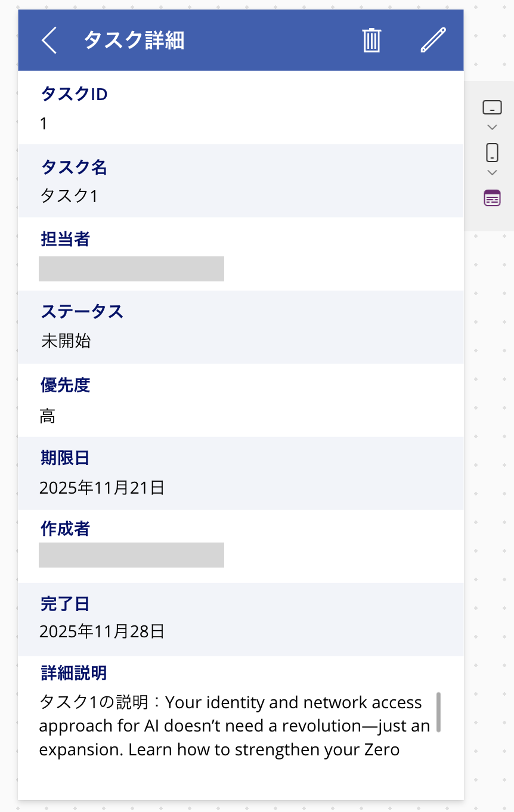The height and width of the screenshot is (812, 514).
Task: Click the タスク詳細 header title
Action: click(x=134, y=41)
